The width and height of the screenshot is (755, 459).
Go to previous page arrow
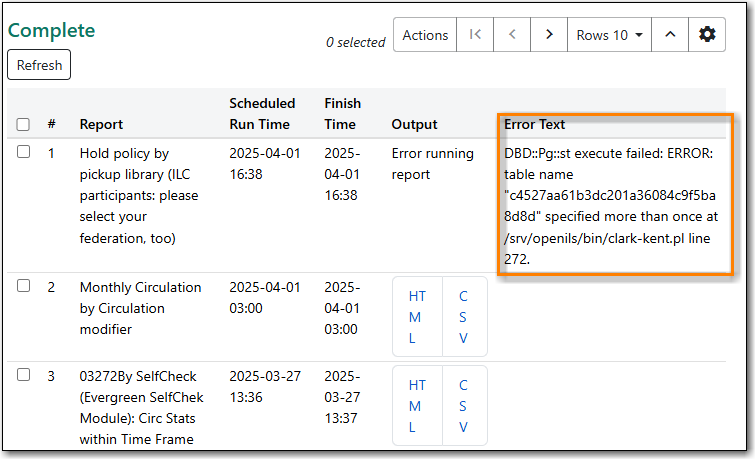coord(512,35)
